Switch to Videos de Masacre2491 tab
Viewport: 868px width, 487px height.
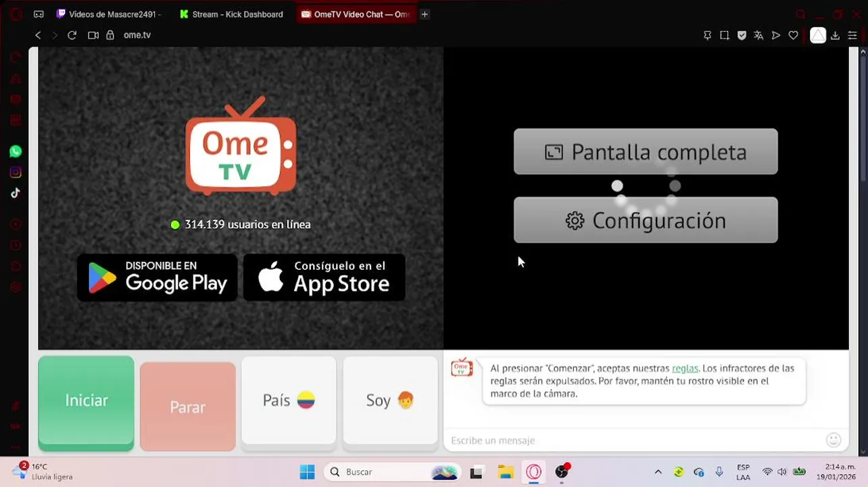pos(108,14)
